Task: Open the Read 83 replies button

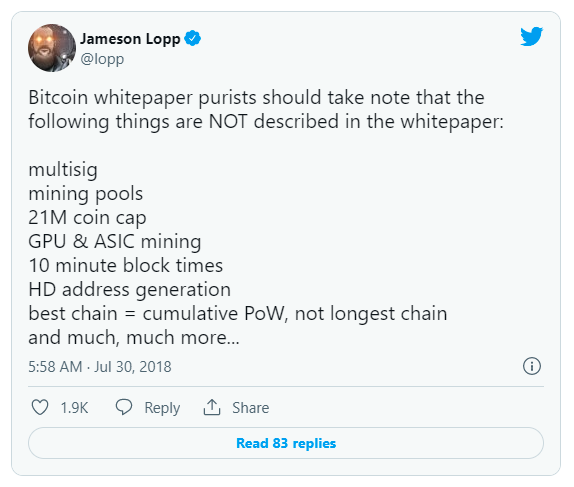Action: [286, 443]
